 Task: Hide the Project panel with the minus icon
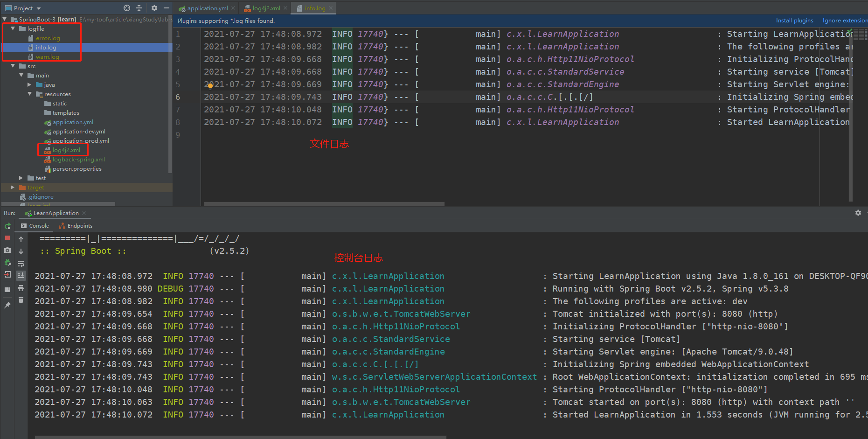pos(167,8)
